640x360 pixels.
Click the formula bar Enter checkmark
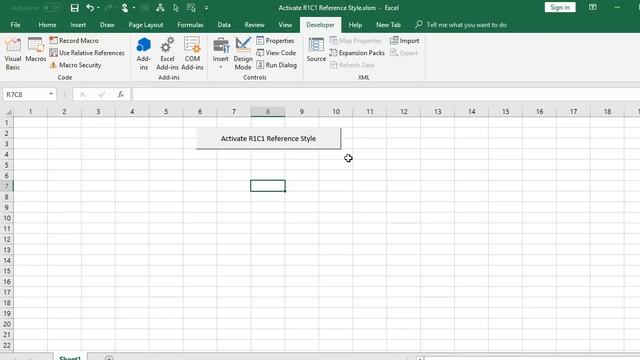[102, 94]
